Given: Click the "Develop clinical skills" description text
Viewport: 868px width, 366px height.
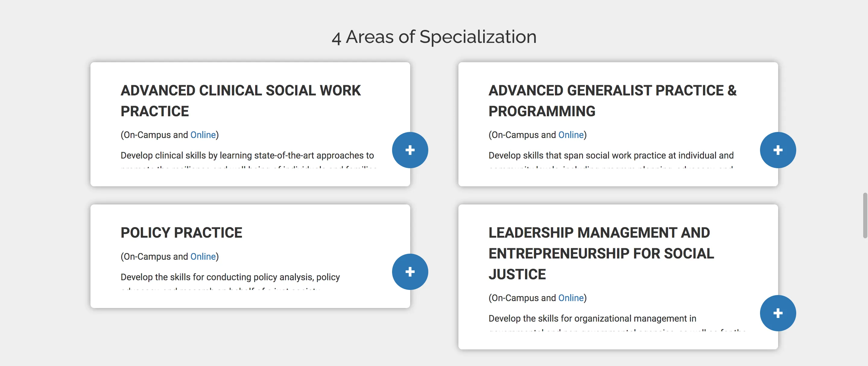Looking at the screenshot, I should click(247, 156).
